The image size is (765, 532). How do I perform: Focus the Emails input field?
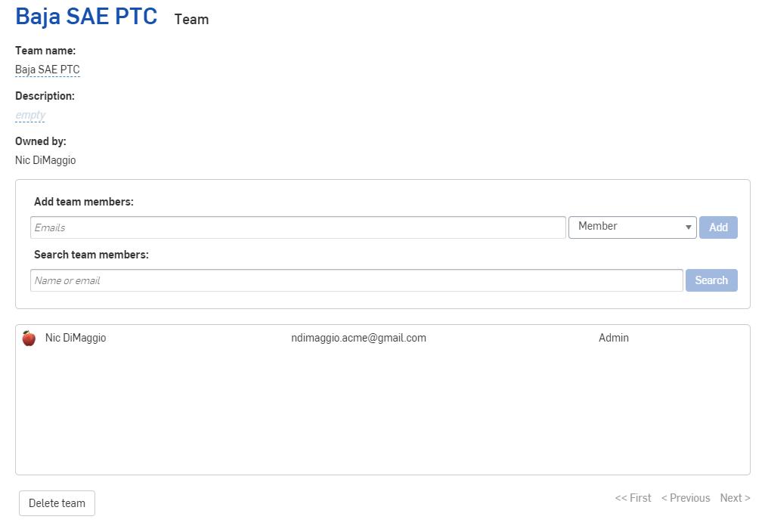[298, 227]
